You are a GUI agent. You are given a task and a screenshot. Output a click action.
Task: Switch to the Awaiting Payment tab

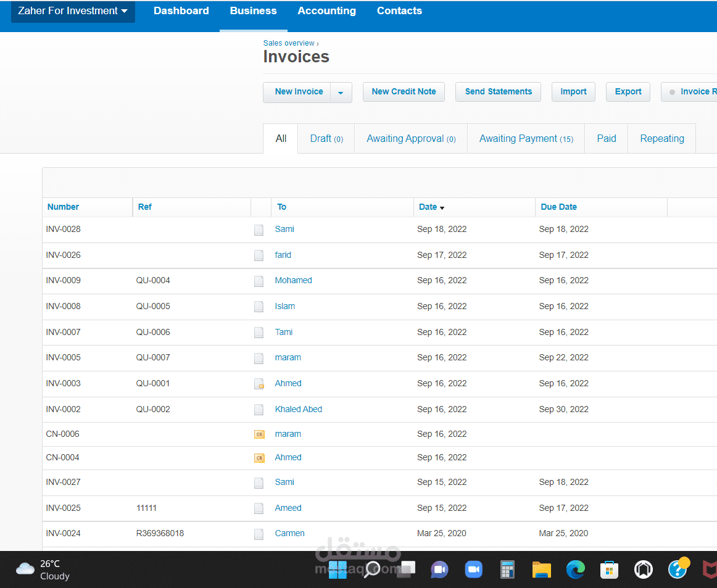pos(526,138)
